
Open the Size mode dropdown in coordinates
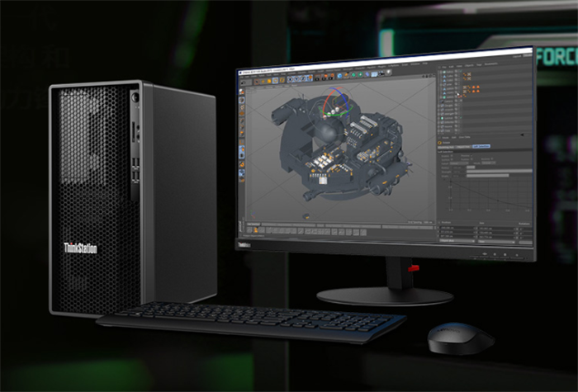click(x=483, y=240)
